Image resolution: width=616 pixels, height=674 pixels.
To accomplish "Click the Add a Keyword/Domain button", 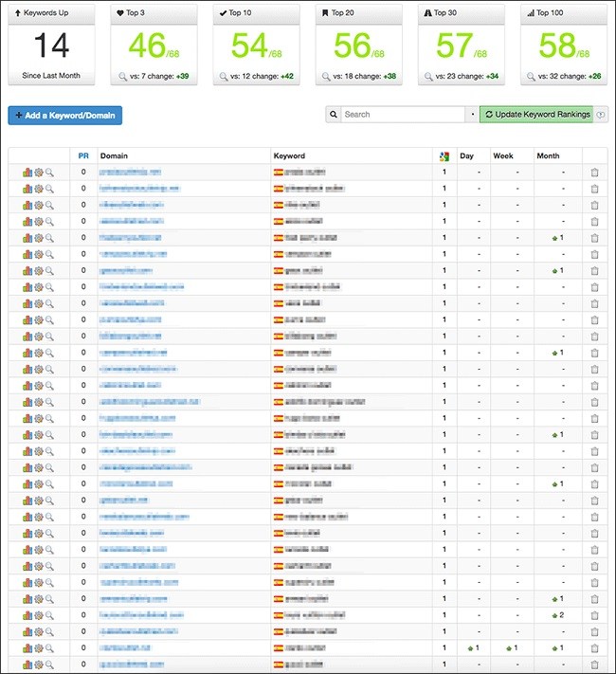I will tap(64, 116).
